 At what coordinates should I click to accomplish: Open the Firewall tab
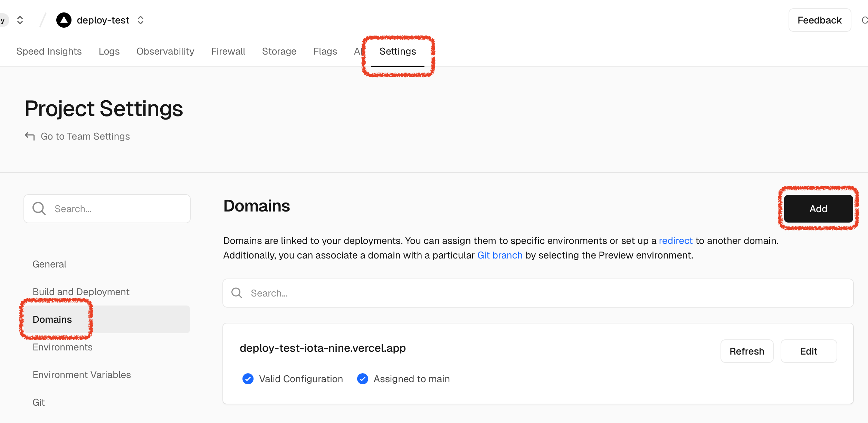(x=228, y=51)
